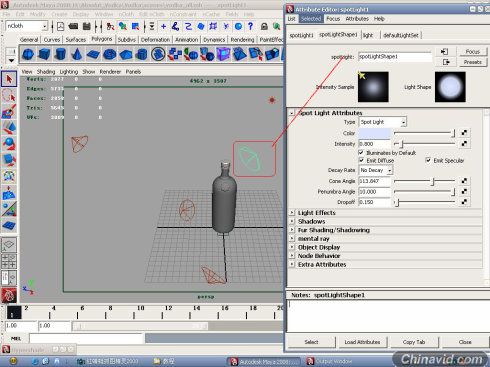
Task: Click the Cone Angle slider
Action: tap(424, 181)
